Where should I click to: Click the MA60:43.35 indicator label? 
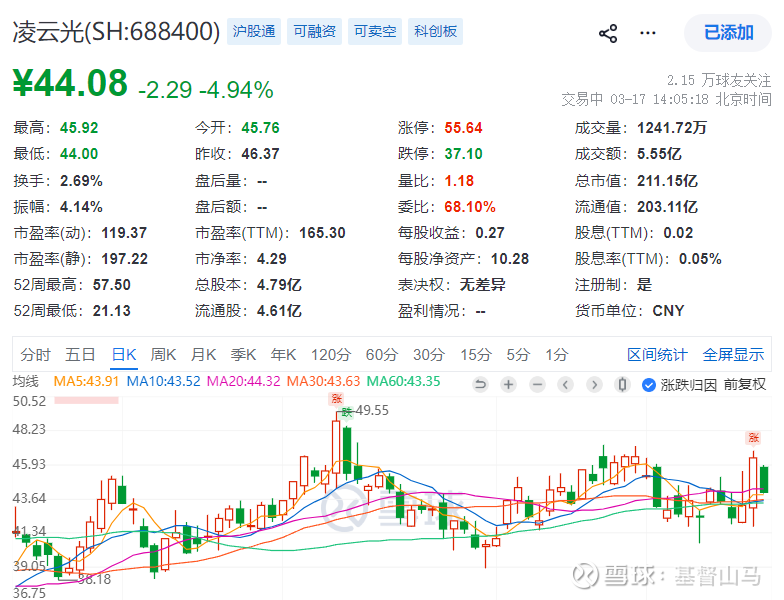pyautogui.click(x=404, y=382)
